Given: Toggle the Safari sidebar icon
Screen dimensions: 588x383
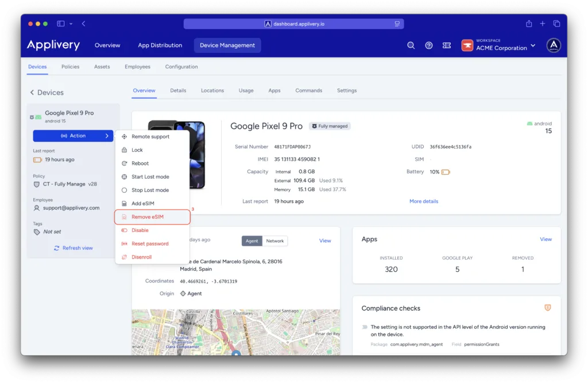Looking at the screenshot, I should 61,24.
